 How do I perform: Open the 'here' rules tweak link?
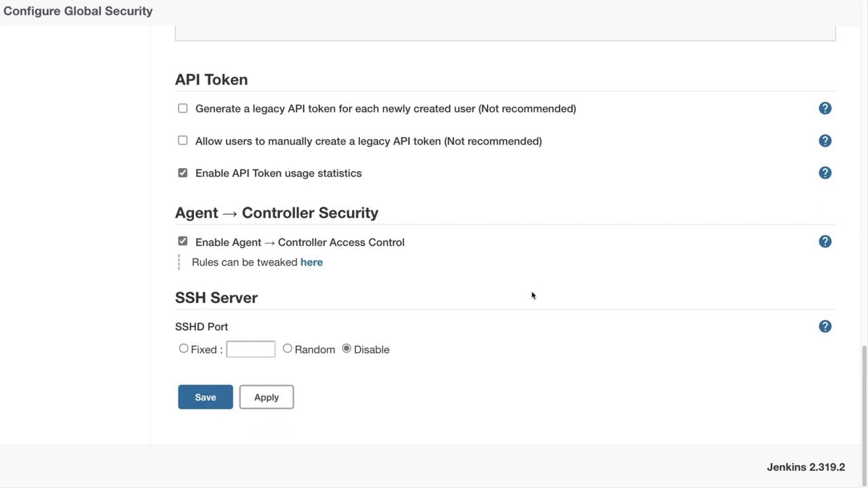tap(311, 262)
